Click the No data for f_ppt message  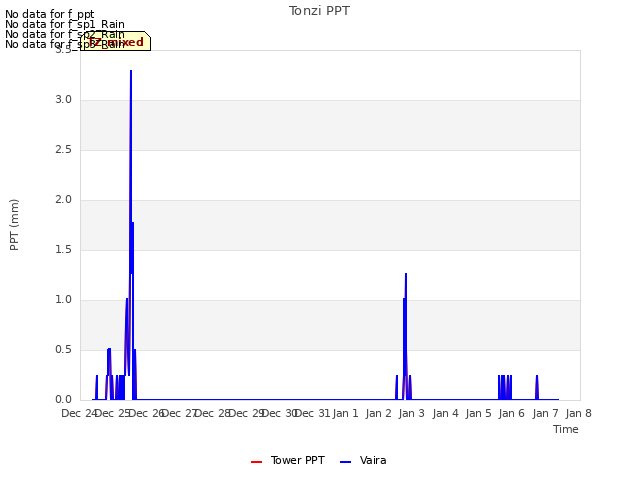[x=49, y=14]
